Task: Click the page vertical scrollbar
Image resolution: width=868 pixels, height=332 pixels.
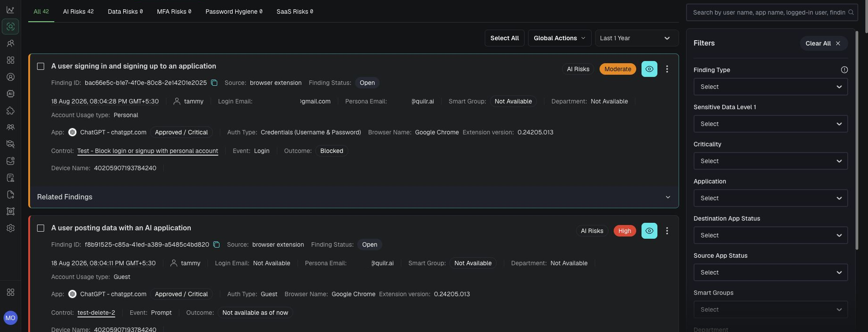Action: 865,16
